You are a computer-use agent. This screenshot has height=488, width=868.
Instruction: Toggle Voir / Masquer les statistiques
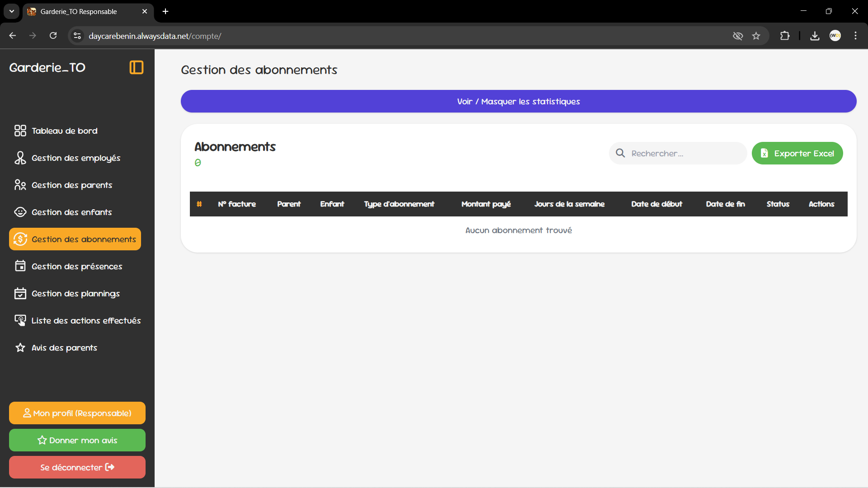coord(518,101)
